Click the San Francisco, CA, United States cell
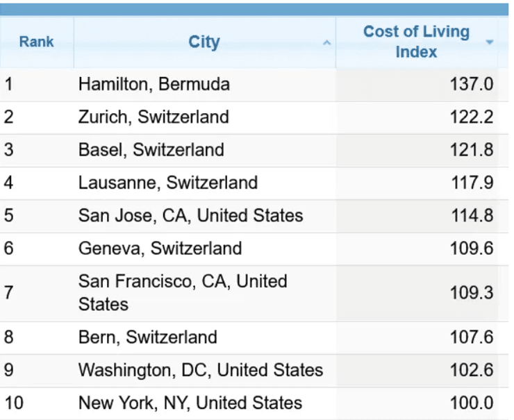The image size is (514, 420). (182, 292)
